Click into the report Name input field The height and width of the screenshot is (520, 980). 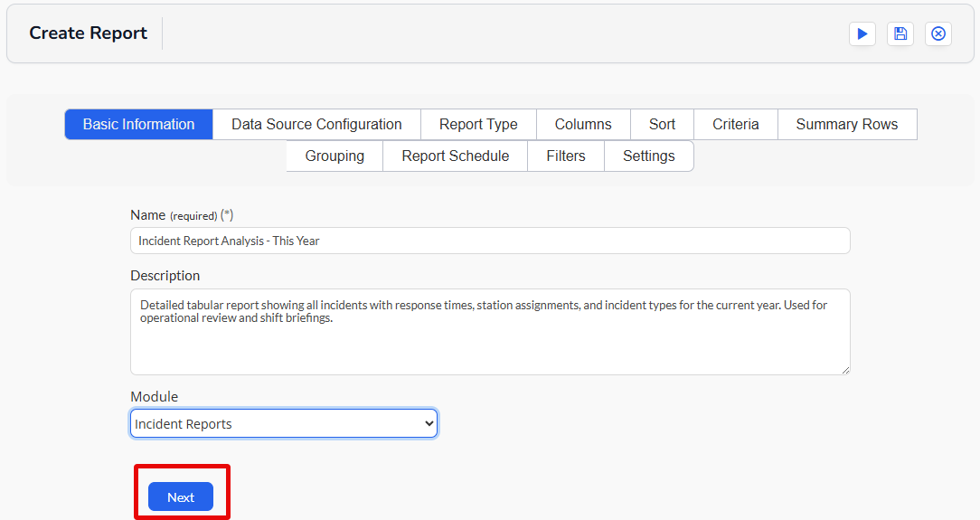point(490,241)
